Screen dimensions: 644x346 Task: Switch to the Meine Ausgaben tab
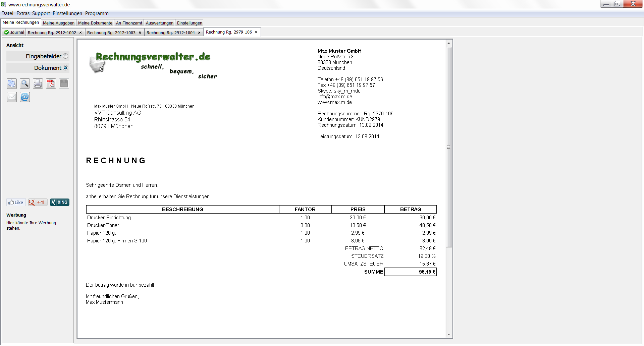pyautogui.click(x=58, y=23)
